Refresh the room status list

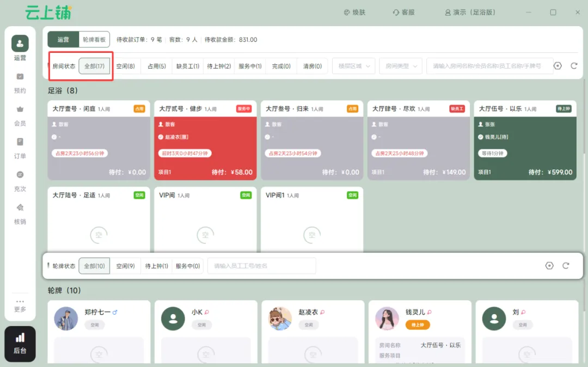point(574,66)
